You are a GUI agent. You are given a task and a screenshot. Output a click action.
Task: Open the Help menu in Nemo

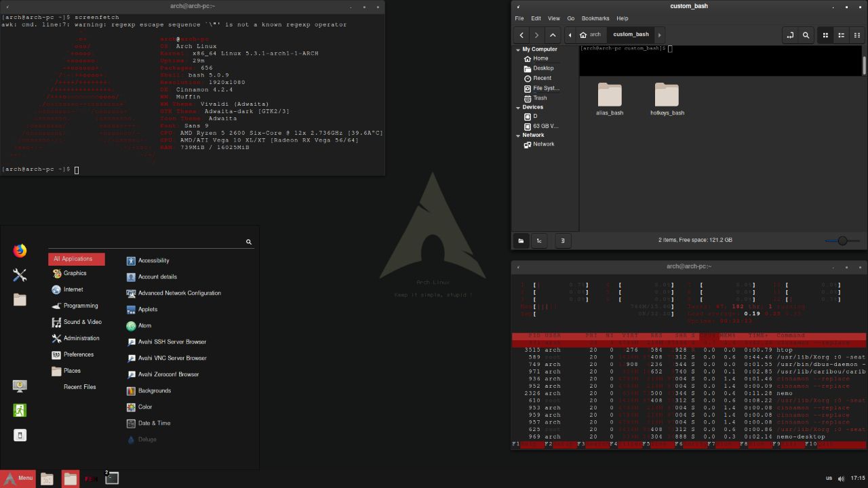[622, 18]
